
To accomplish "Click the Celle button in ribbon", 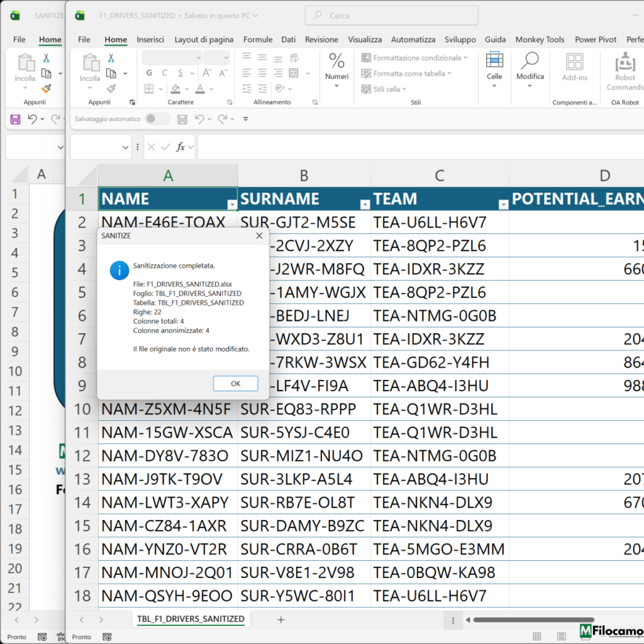I will point(494,70).
